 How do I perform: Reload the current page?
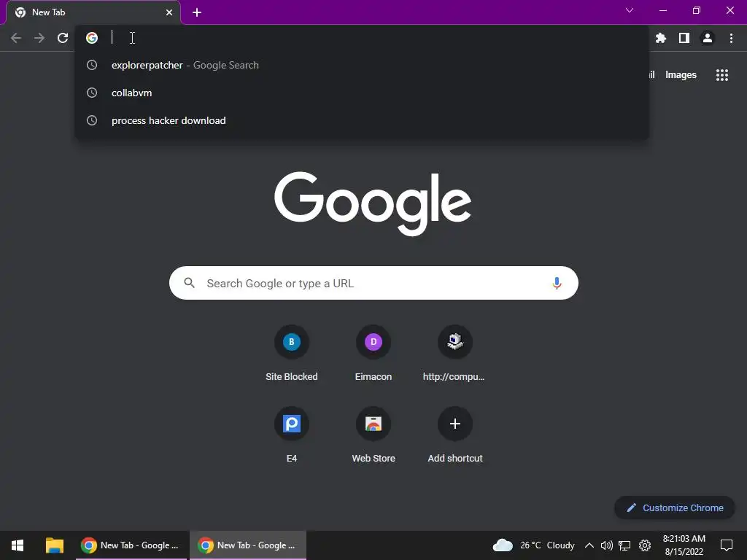[63, 38]
